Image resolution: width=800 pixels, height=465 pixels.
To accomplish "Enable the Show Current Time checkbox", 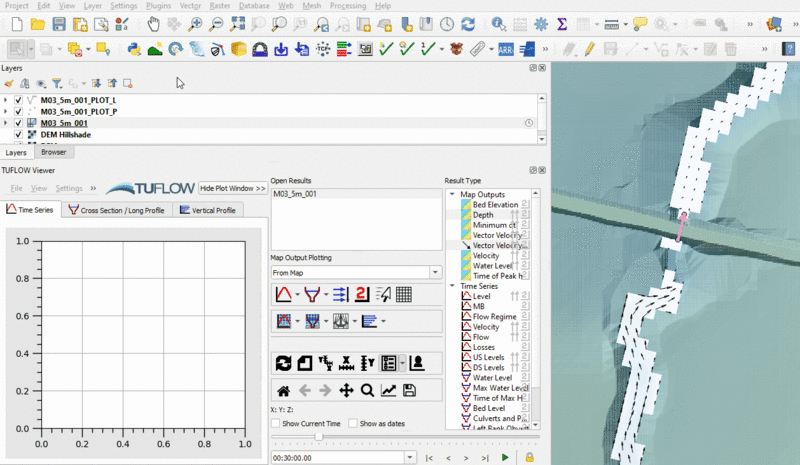I will 277,424.
